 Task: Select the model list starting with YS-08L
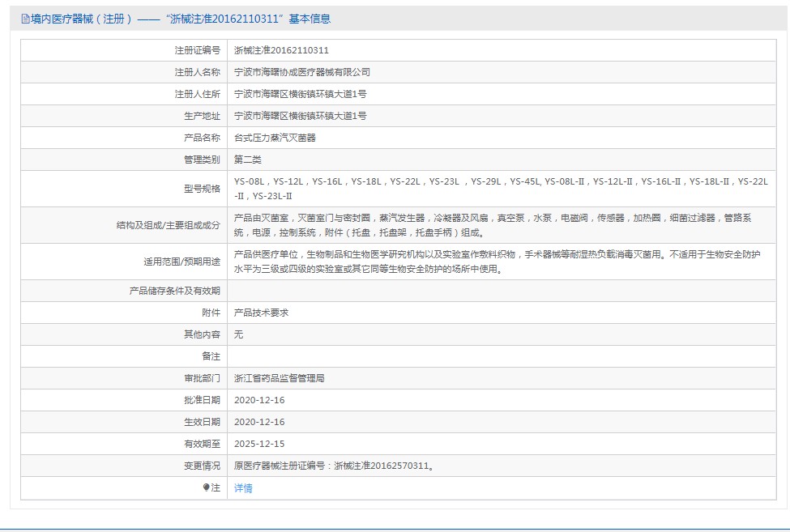(501, 189)
